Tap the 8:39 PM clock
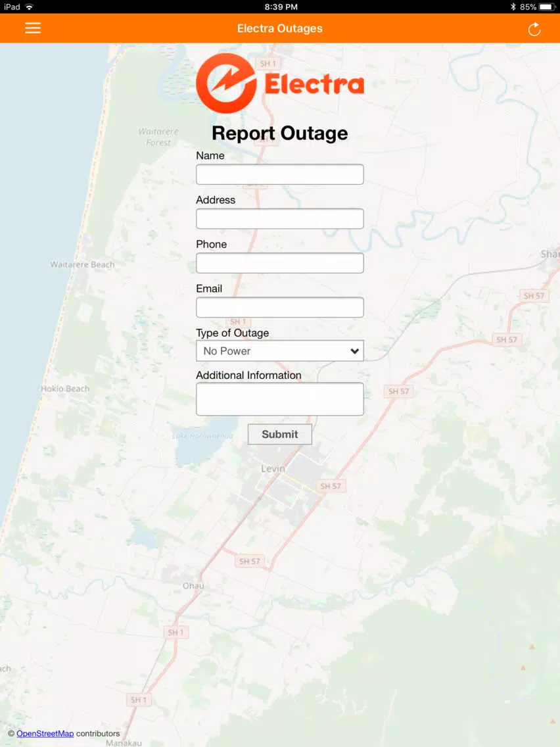 281,7
